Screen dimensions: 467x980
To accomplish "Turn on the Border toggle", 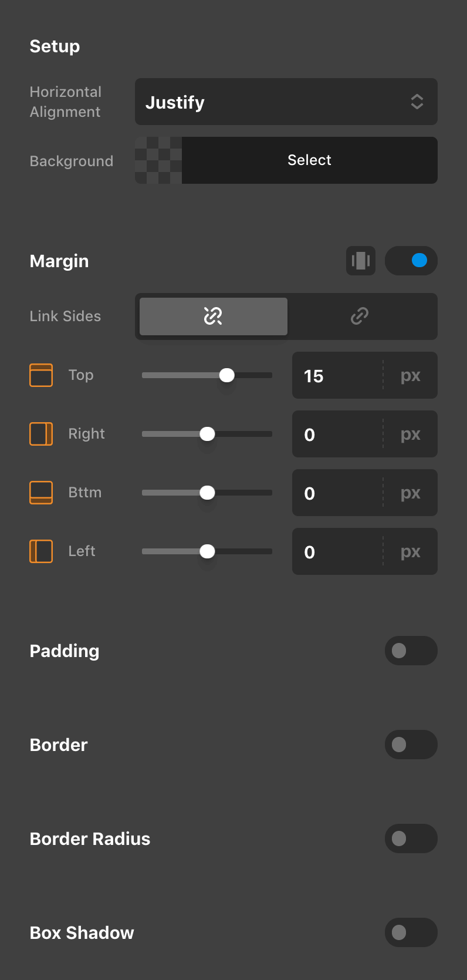I will pos(411,745).
